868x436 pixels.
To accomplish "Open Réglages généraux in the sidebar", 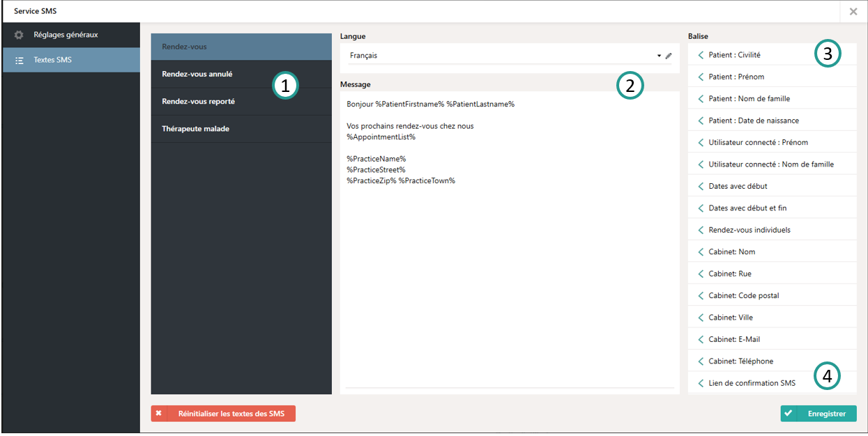I will point(66,35).
